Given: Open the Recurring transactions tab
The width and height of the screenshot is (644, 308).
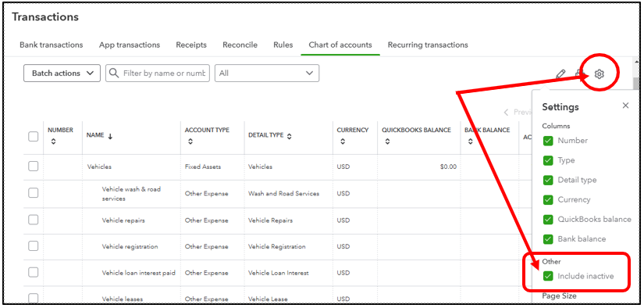Looking at the screenshot, I should [428, 45].
